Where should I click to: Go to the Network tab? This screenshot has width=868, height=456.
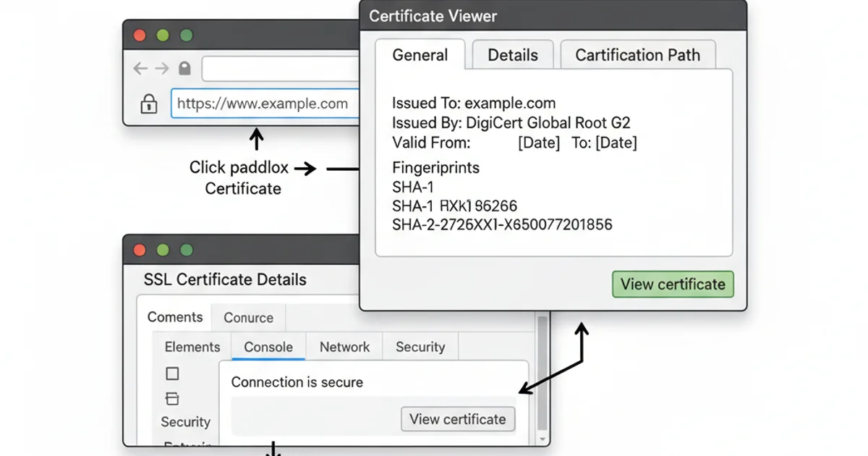[x=344, y=347]
